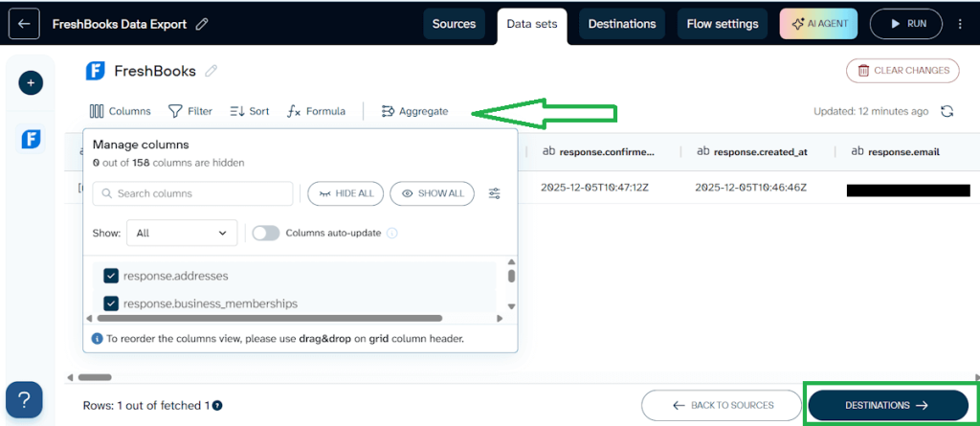
Task: Switch to the Destinations tab
Action: tap(622, 24)
